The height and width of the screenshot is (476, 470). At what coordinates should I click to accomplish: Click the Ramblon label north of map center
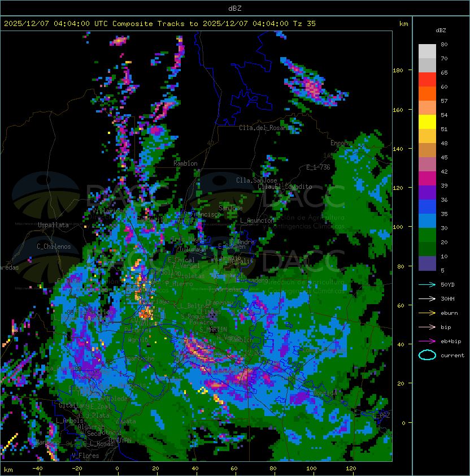(185, 163)
